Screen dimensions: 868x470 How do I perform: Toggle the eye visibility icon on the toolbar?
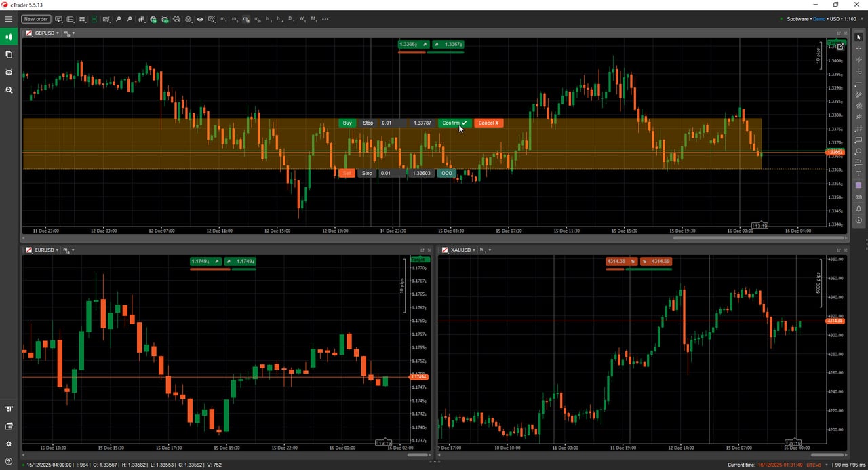pos(199,19)
